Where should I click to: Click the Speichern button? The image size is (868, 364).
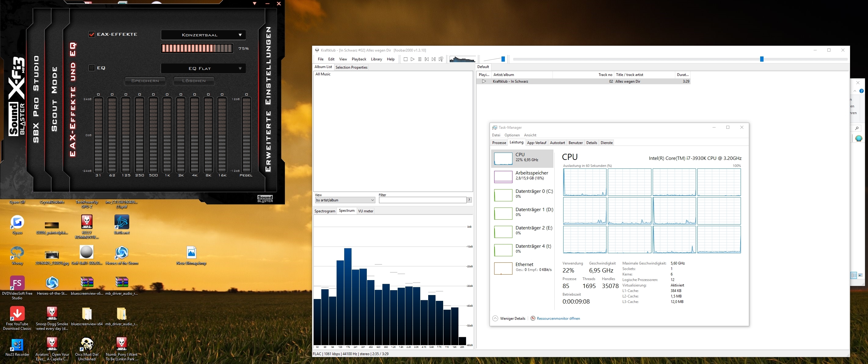[x=145, y=81]
